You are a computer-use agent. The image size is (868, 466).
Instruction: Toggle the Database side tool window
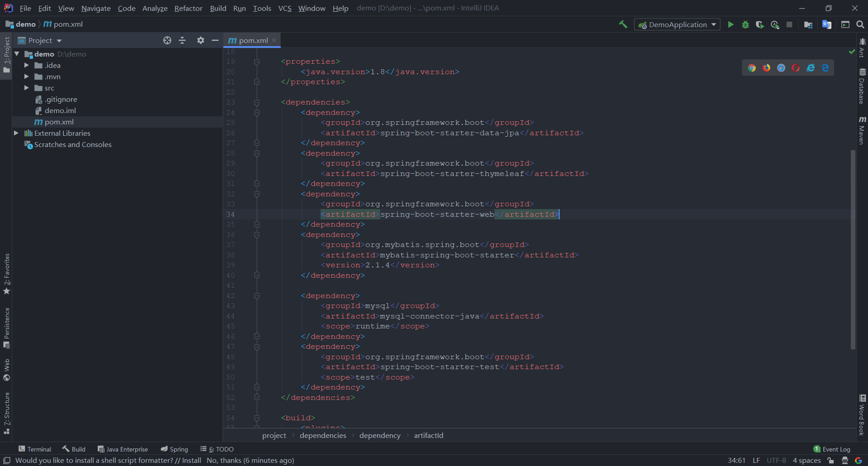pyautogui.click(x=862, y=86)
